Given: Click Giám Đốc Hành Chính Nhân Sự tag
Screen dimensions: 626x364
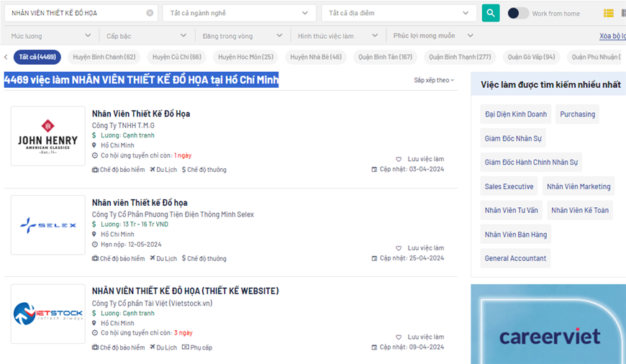Looking at the screenshot, I should click(x=531, y=163).
